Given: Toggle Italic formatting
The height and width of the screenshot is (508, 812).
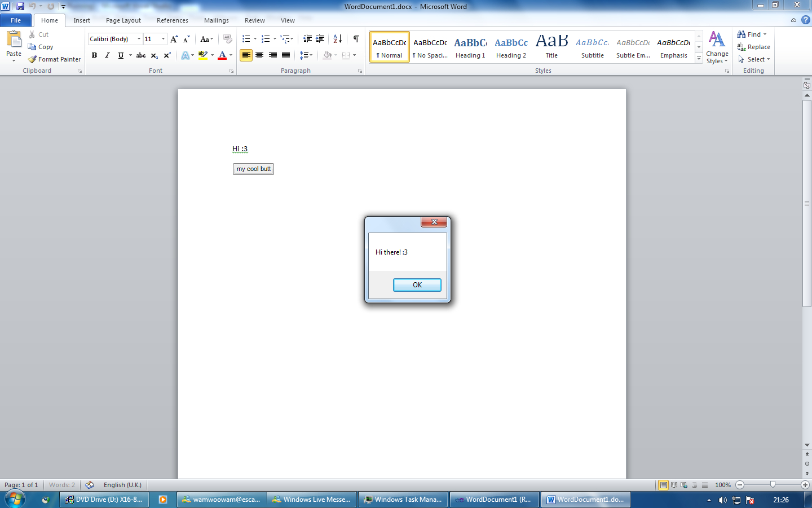Looking at the screenshot, I should [107, 55].
